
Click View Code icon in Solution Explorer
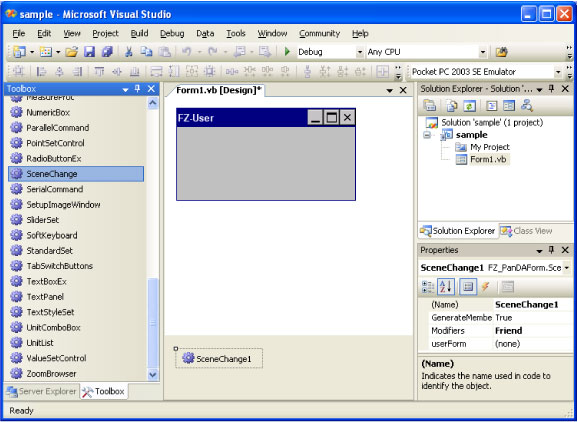pos(491,106)
